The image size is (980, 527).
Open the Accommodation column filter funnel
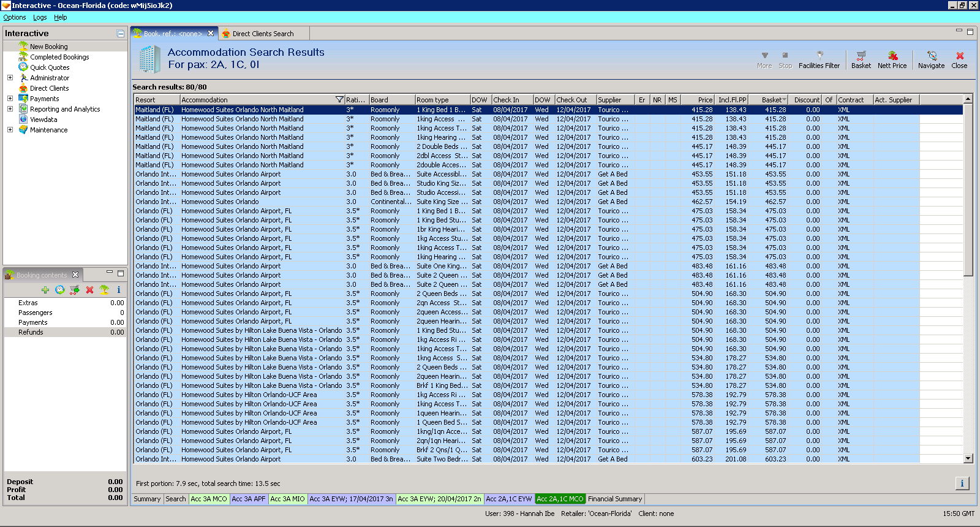click(339, 100)
